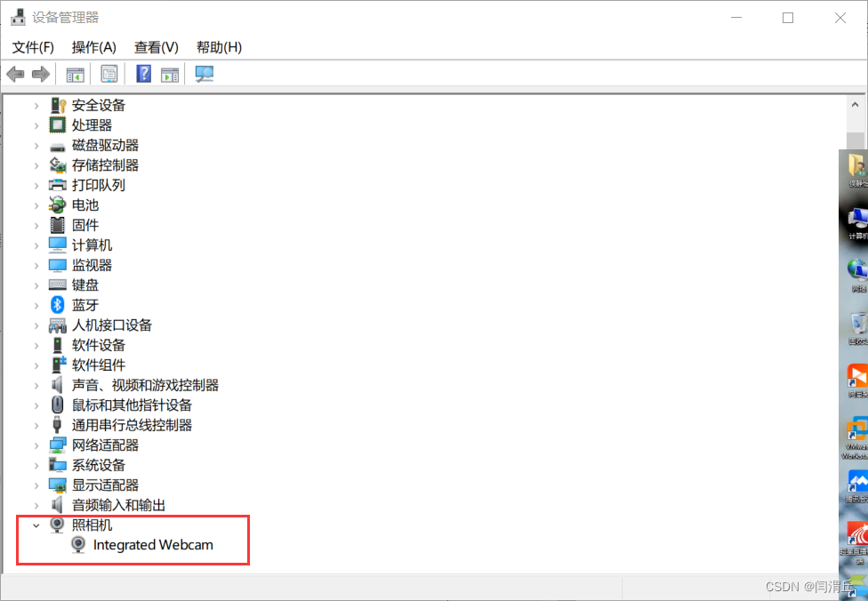This screenshot has width=868, height=601.
Task: Click the 蓝牙 Bluetooth icon
Action: 58,305
